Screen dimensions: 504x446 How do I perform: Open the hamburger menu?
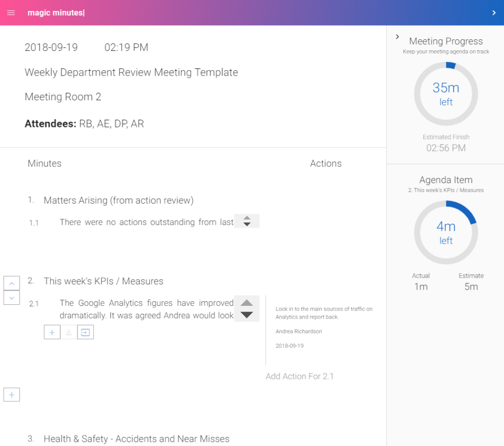(11, 13)
